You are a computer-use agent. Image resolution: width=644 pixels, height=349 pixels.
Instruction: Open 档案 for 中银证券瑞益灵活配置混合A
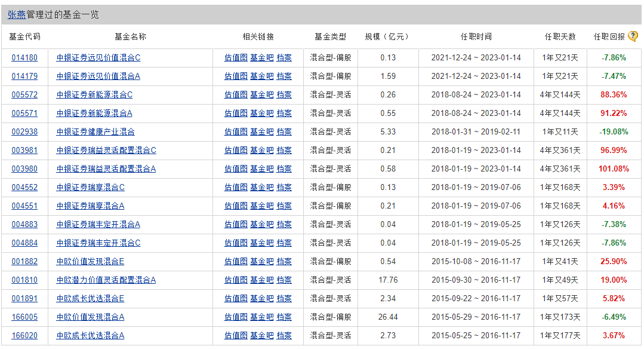tap(284, 169)
